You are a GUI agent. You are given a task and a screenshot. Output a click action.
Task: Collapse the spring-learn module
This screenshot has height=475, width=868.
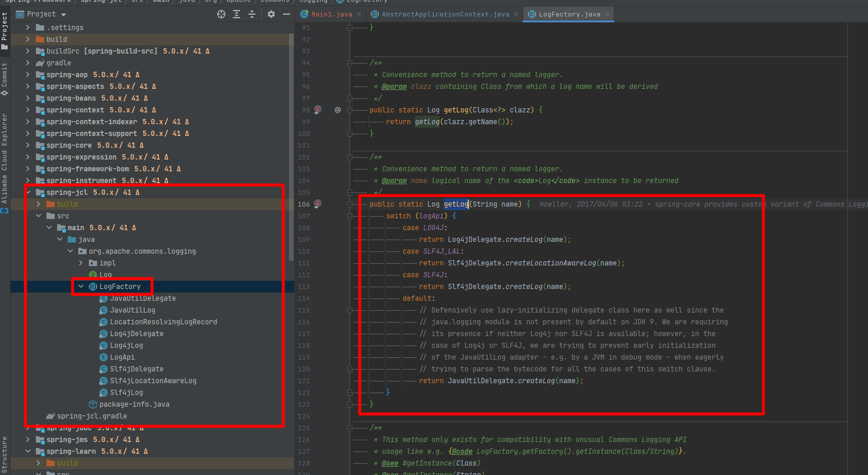(x=28, y=451)
